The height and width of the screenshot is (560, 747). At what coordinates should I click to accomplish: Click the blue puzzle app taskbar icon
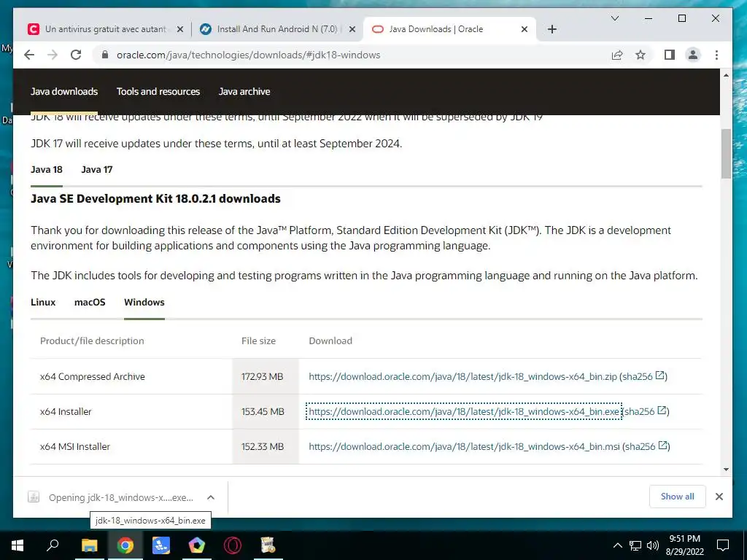click(x=161, y=545)
